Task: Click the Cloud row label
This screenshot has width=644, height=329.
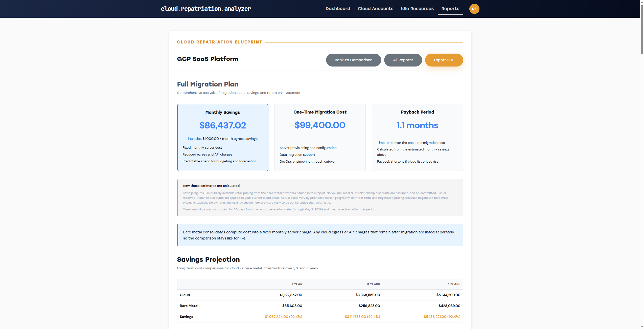Action: click(185, 295)
